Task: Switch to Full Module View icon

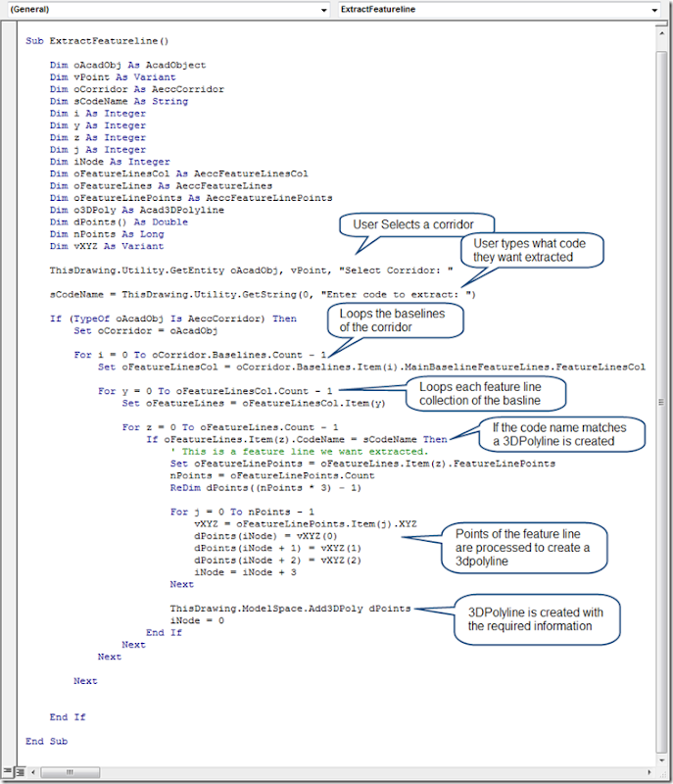Action: (x=20, y=772)
